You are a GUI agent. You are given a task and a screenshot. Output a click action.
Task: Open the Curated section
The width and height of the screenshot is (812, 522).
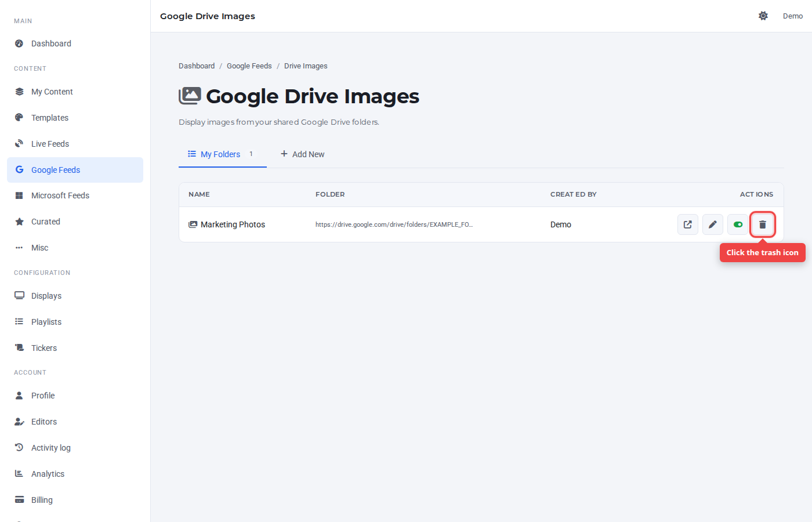75,222
